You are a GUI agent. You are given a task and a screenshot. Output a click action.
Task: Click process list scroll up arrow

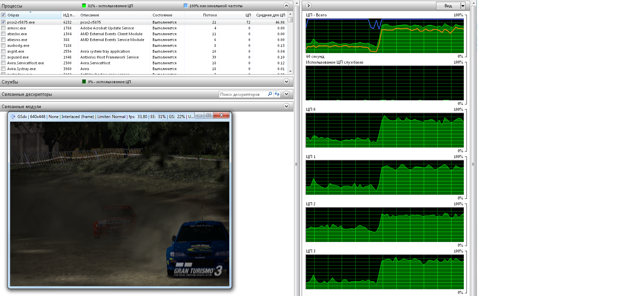point(290,14)
